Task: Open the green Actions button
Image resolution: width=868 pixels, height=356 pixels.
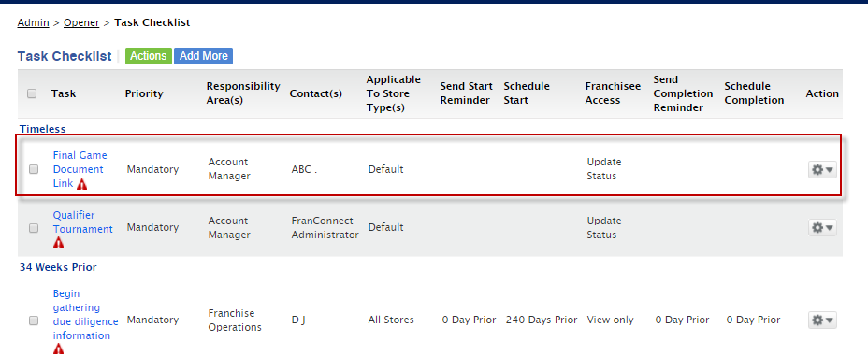Action: tap(149, 56)
